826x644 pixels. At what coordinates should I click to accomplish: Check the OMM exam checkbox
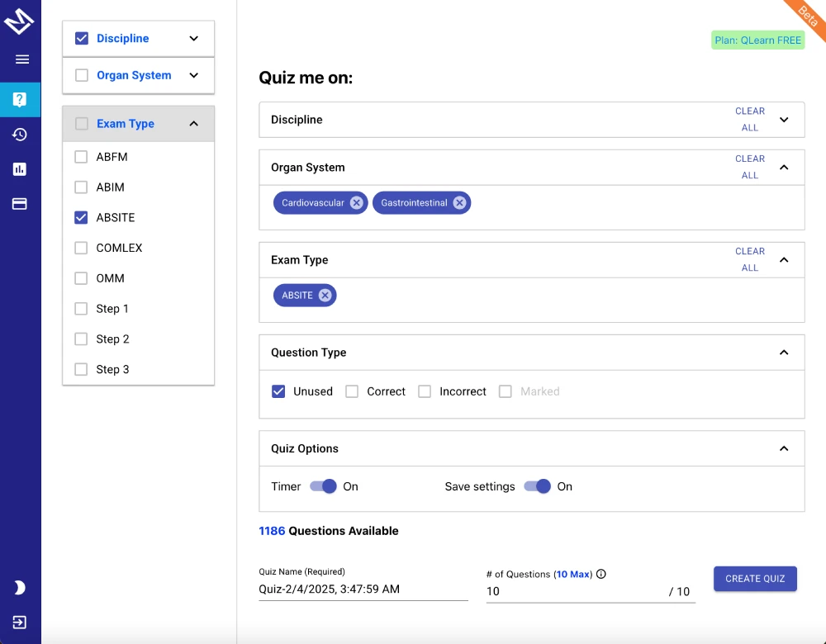click(81, 278)
